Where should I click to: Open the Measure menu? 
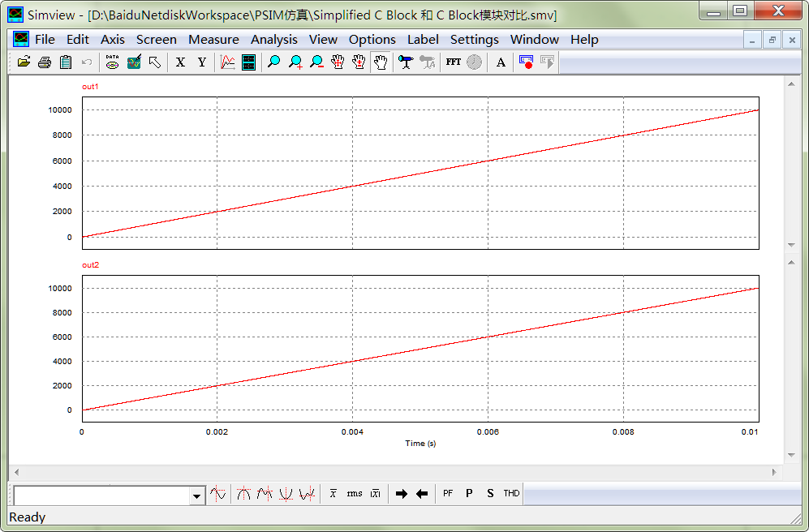(x=213, y=39)
